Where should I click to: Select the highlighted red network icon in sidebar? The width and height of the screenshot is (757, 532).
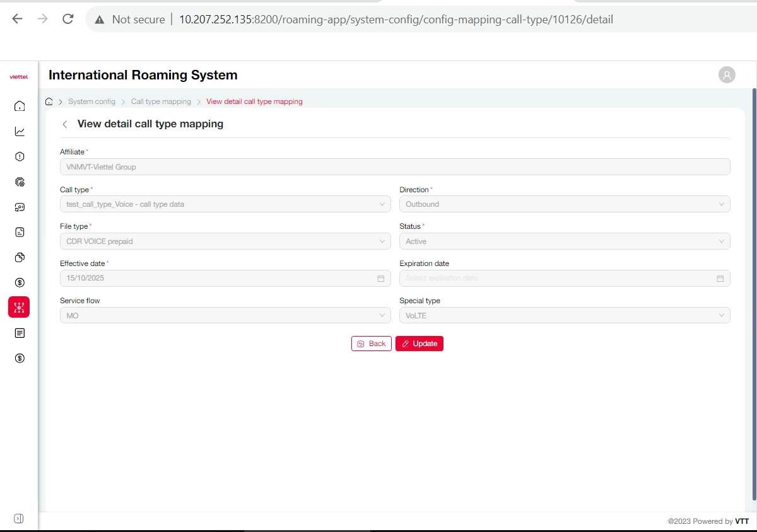click(19, 308)
